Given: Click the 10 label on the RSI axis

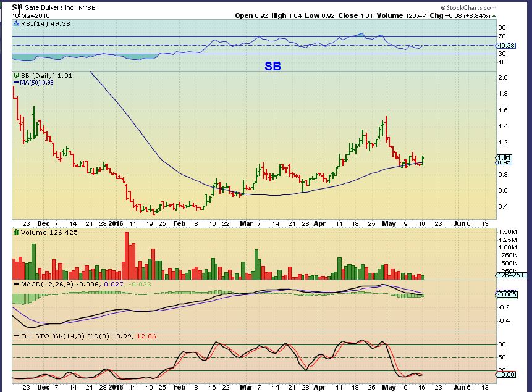Looking at the screenshot, I should tap(502, 62).
